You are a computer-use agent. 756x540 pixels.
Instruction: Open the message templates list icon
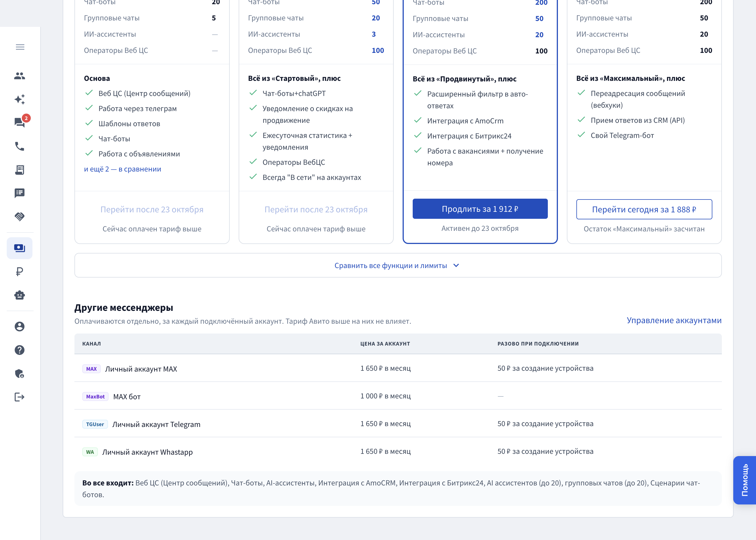[x=20, y=193]
